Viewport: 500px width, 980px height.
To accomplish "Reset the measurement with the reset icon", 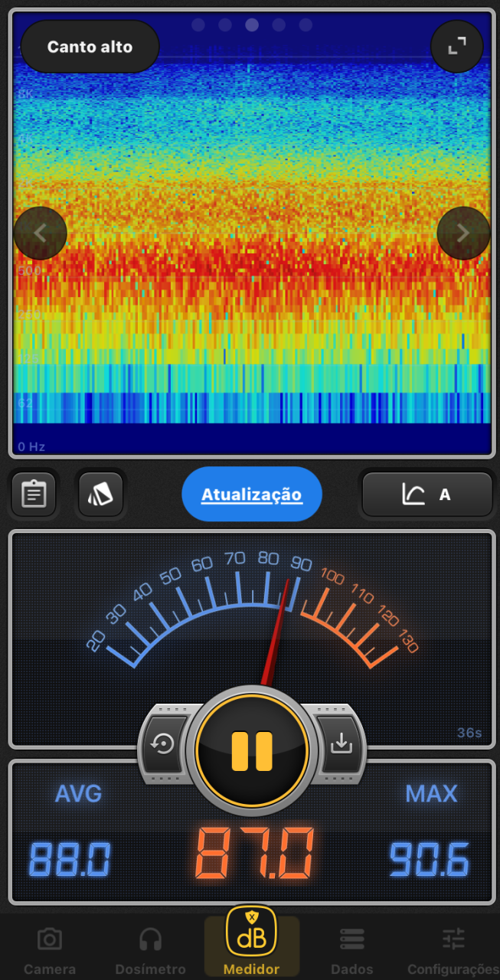I will 163,744.
